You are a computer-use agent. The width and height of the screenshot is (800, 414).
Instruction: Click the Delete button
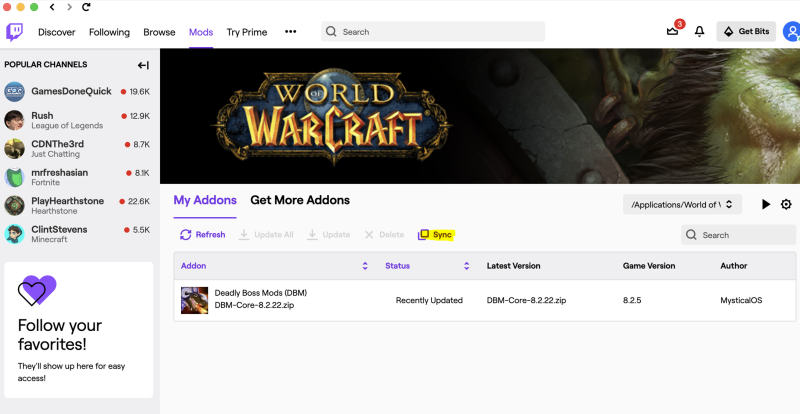pyautogui.click(x=384, y=235)
